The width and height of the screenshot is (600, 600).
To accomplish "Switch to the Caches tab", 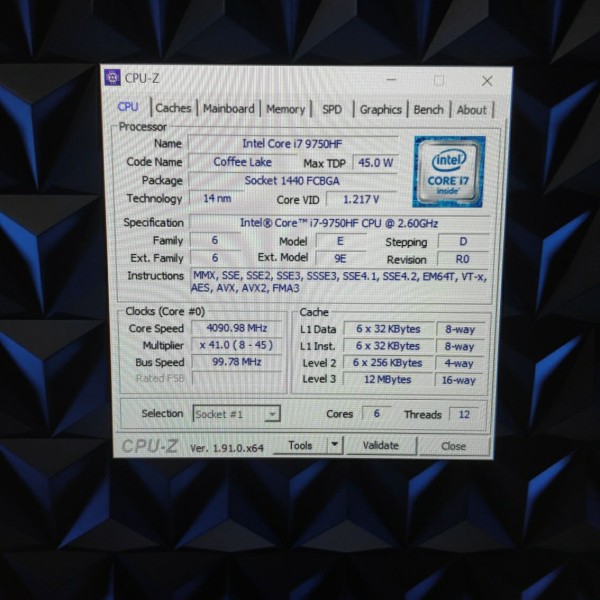I will click(x=173, y=108).
